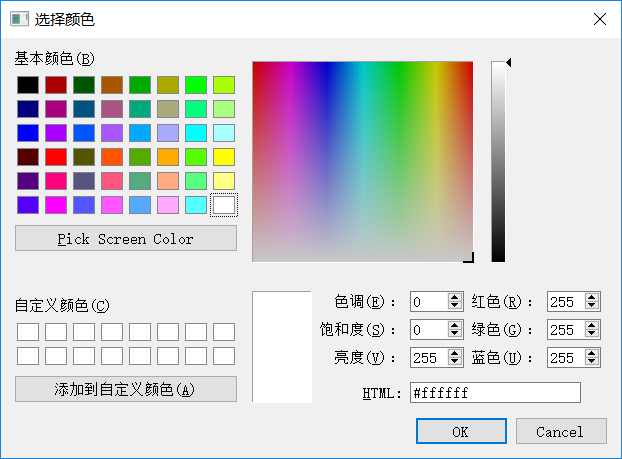Decrease 绿色 green value with down arrow
The width and height of the screenshot is (622, 459).
pos(591,334)
